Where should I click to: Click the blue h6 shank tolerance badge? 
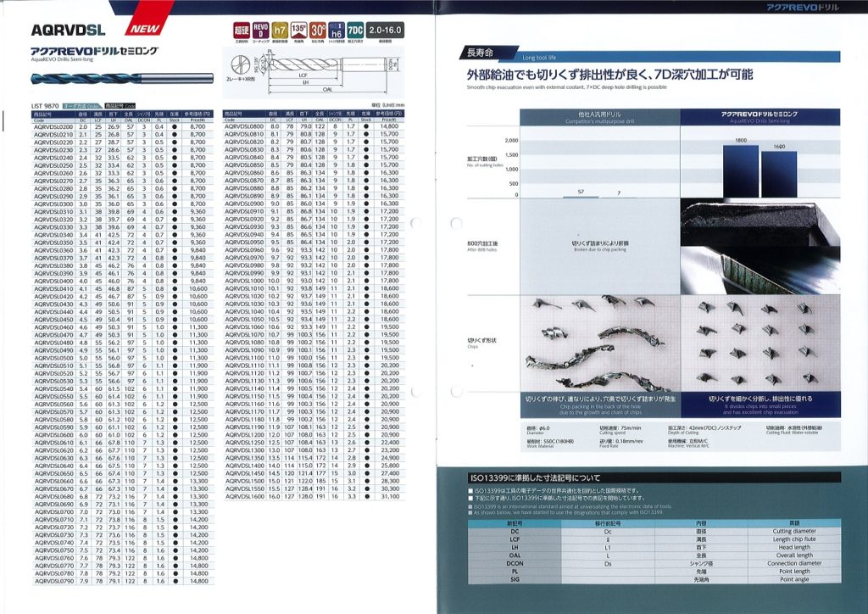tap(337, 30)
